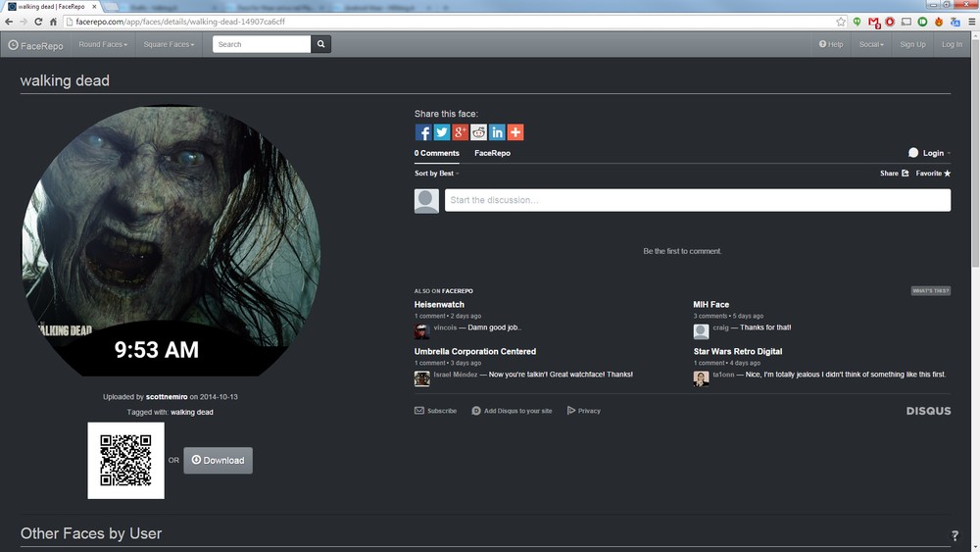Share face on Facebook
Image resolution: width=980 pixels, height=552 pixels.
click(x=423, y=132)
